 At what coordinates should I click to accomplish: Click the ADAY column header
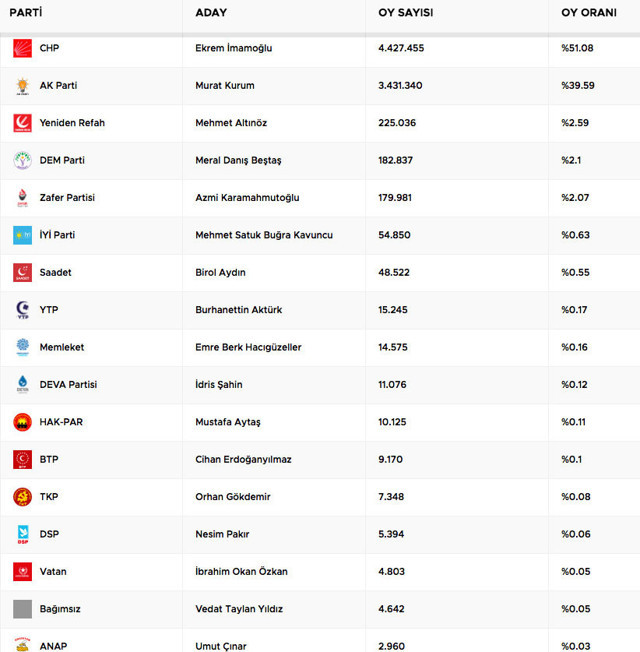click(x=211, y=13)
